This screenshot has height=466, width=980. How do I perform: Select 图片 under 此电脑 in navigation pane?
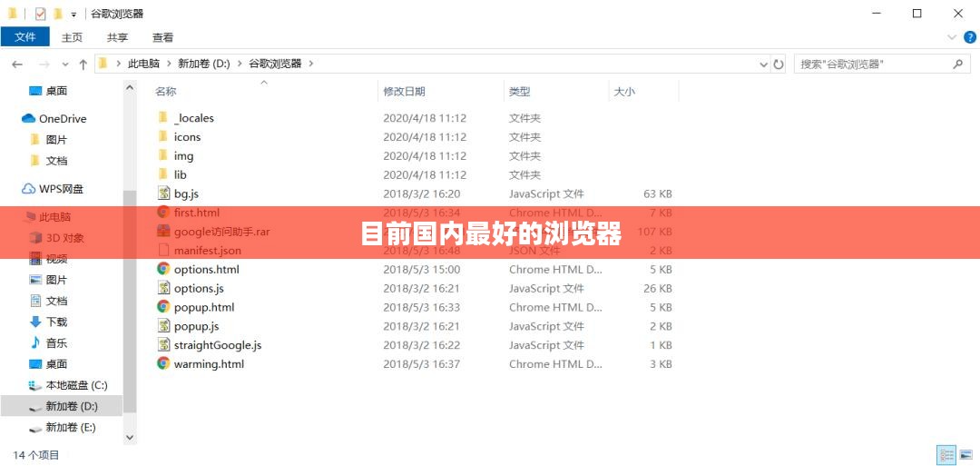(56, 280)
